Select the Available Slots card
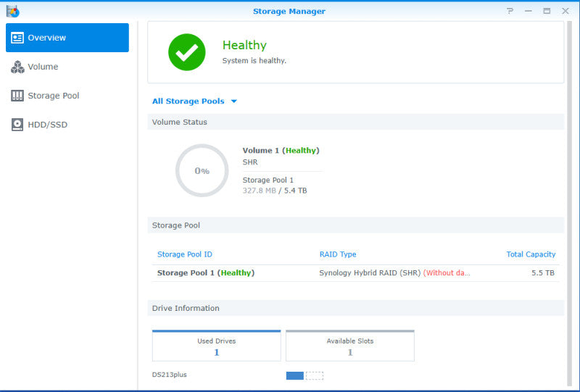 pyautogui.click(x=350, y=346)
